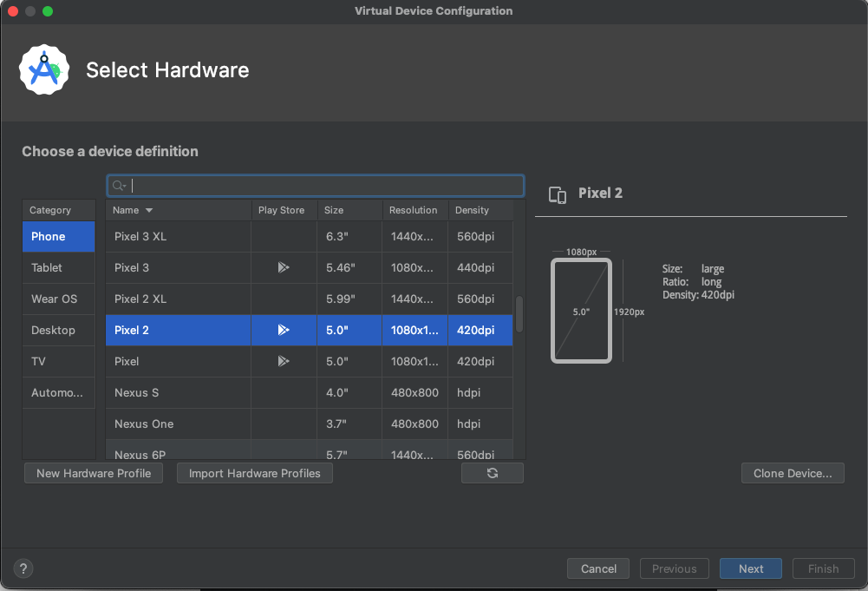868x591 pixels.
Task: Click the Play Store icon in Pixel 2 row
Action: 284,330
